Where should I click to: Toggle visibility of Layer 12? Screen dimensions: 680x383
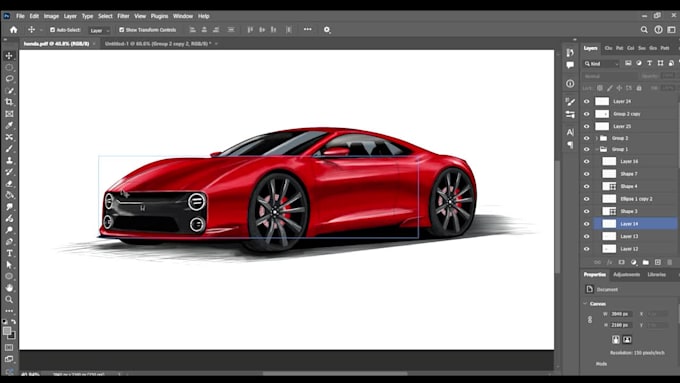tap(587, 249)
